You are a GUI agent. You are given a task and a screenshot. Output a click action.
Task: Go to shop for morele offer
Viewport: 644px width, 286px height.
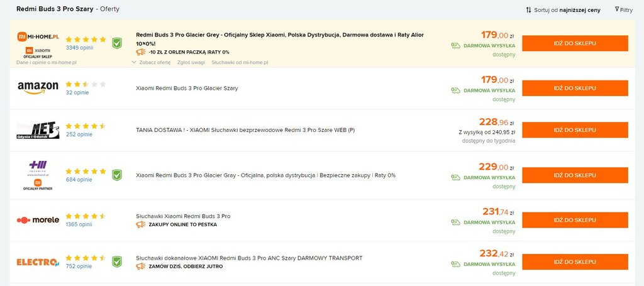[575, 220]
